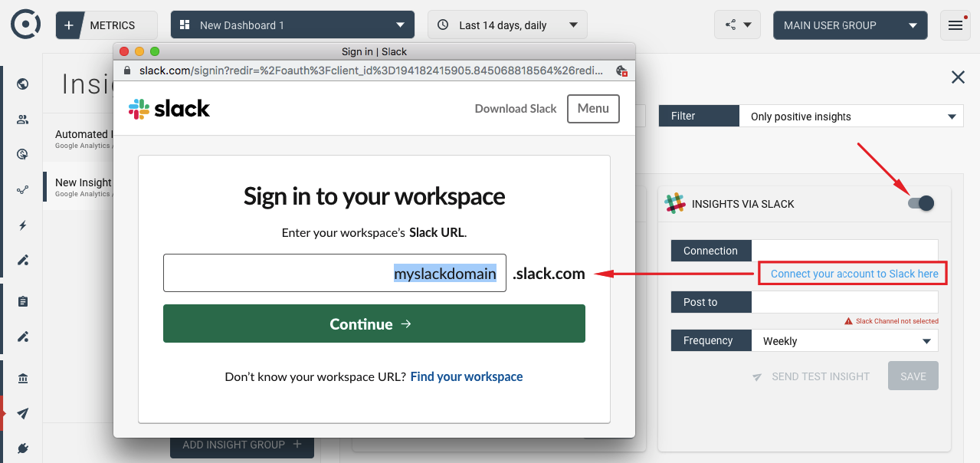Click the Connection field
This screenshot has height=463, width=980.
pos(844,251)
